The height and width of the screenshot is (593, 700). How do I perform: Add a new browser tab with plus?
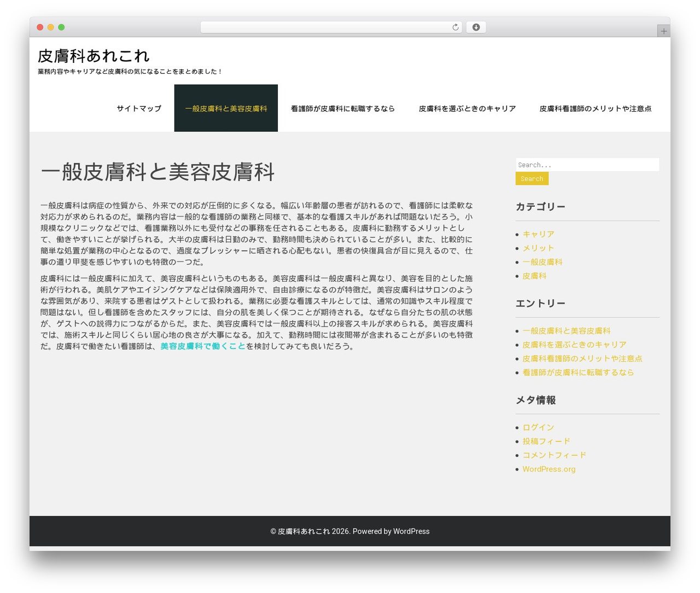[x=663, y=31]
